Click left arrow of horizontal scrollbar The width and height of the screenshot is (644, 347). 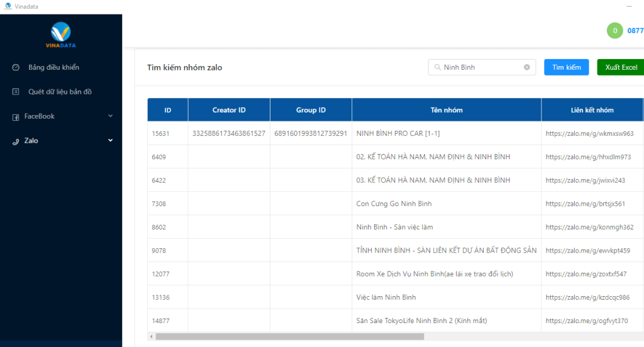pos(151,337)
